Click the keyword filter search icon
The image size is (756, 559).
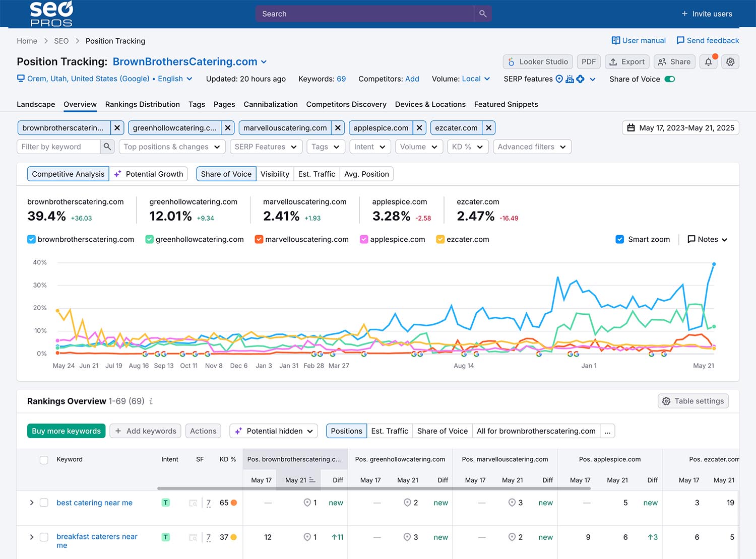107,147
